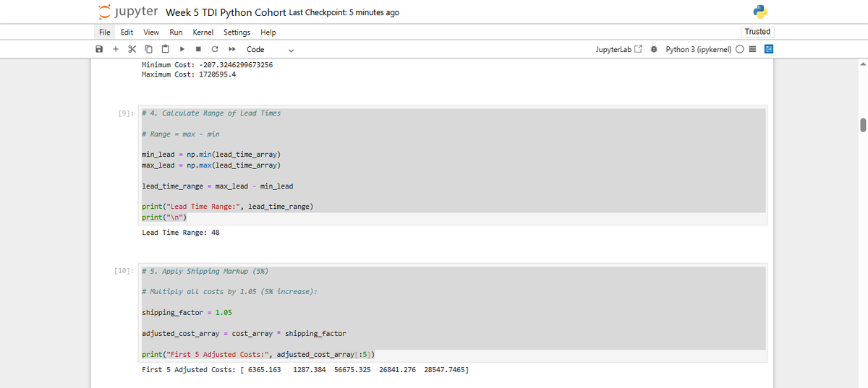Interrupt the kernel with the stop icon
Viewport: 868px width, 388px height.
[198, 50]
